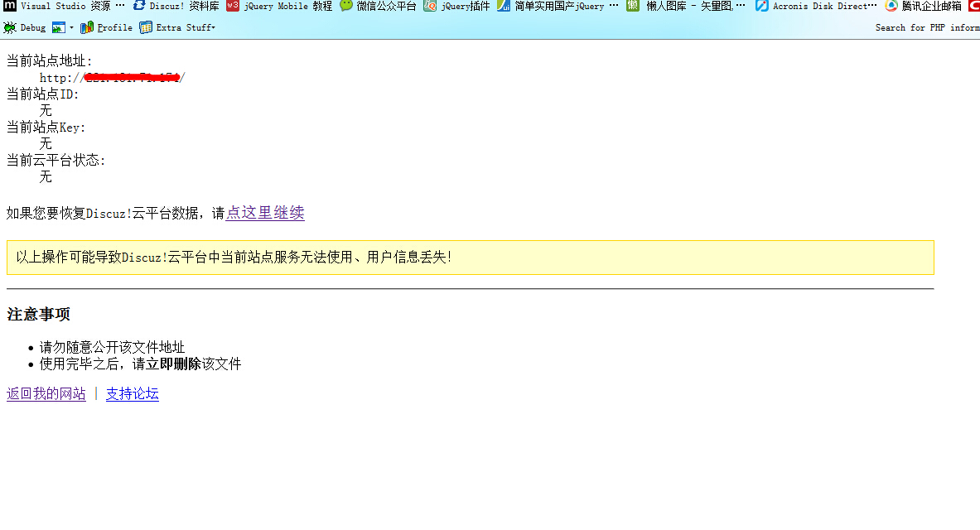
Task: Open jQuery插件 bookmark label
Action: pos(466,6)
